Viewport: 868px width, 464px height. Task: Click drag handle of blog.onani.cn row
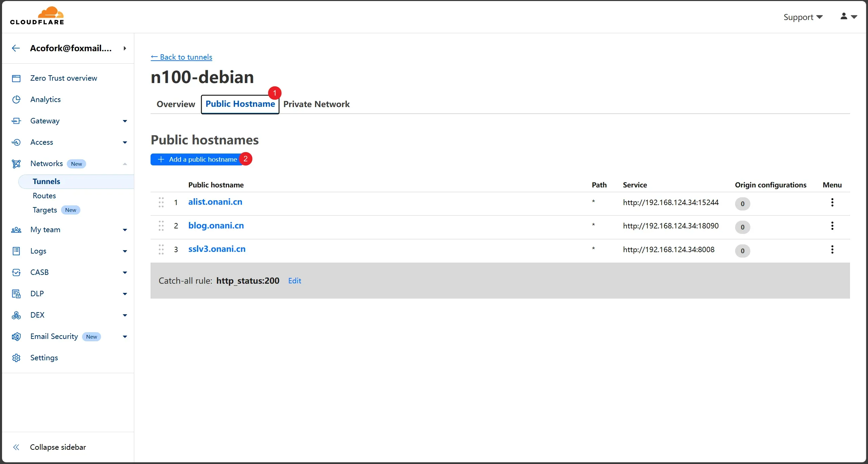click(x=161, y=226)
